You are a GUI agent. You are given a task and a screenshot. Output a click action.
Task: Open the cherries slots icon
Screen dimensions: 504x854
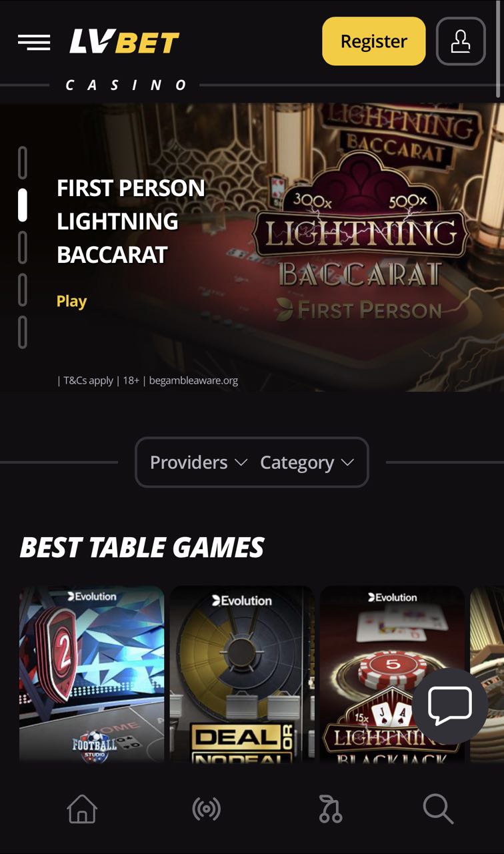pyautogui.click(x=331, y=809)
